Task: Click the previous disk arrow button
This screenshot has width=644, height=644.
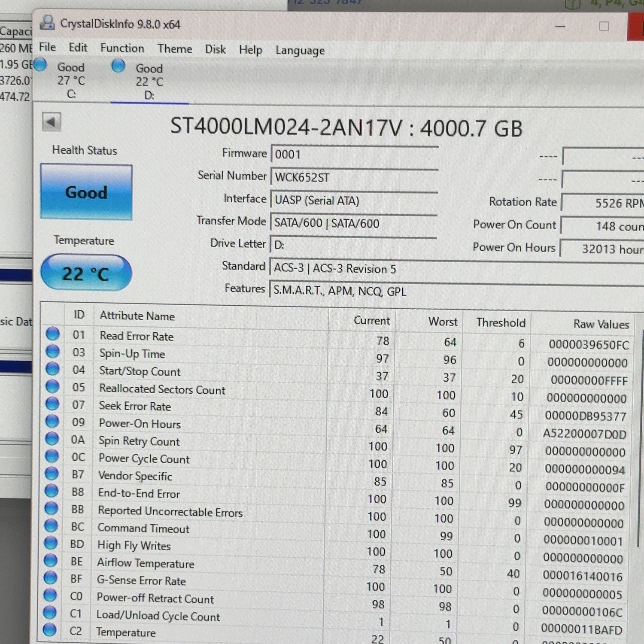Action: [x=51, y=122]
